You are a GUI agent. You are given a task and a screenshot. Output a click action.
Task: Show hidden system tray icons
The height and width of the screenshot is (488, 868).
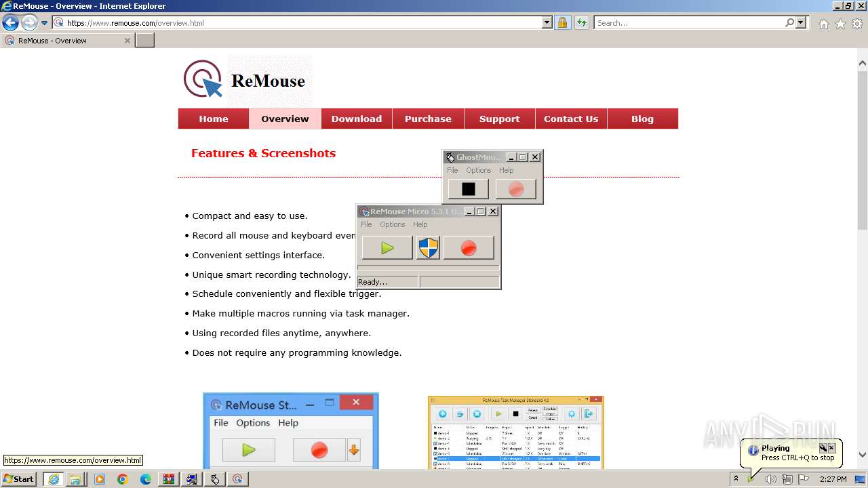coord(736,479)
